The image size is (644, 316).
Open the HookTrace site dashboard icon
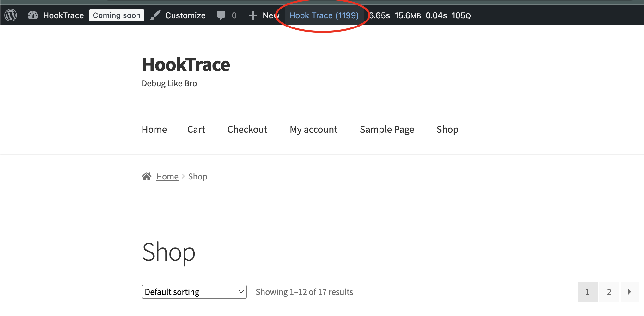coord(33,15)
